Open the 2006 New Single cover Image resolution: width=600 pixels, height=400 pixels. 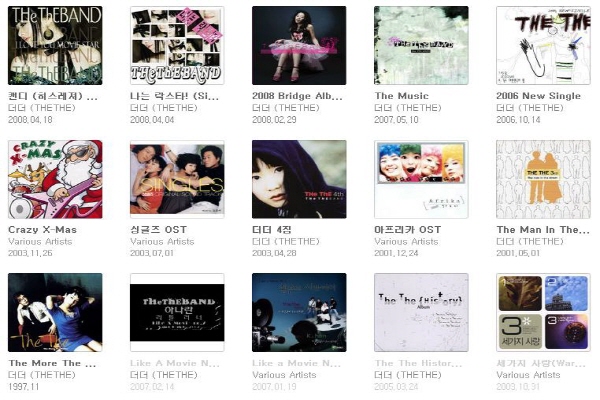point(543,46)
